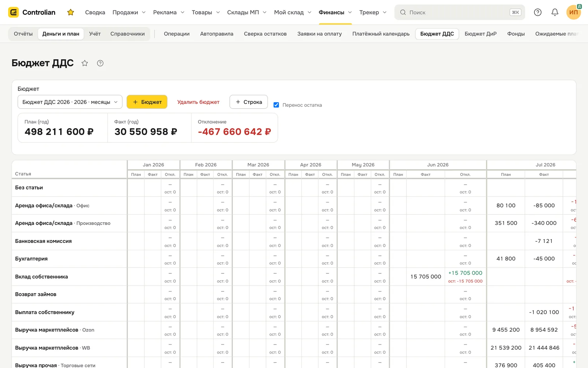Screen dimensions: 588x368
Task: Open favorites via the yellow star icon
Action: coord(71,13)
